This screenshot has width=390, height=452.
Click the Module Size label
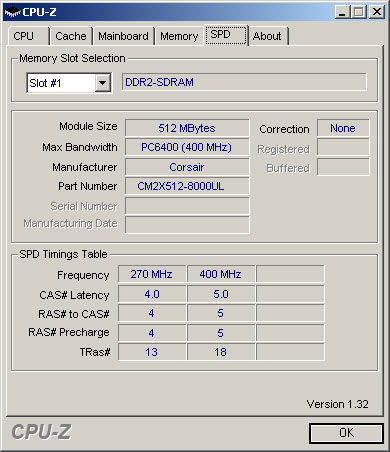[x=88, y=126]
